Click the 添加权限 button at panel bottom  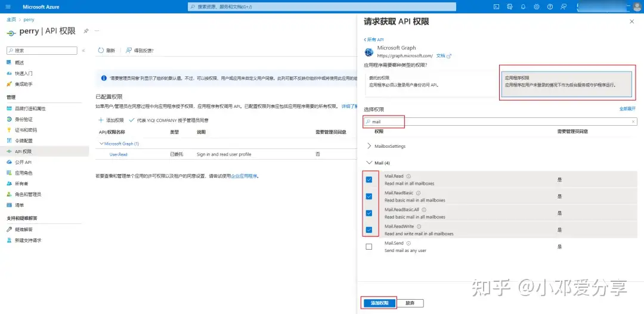pos(379,303)
